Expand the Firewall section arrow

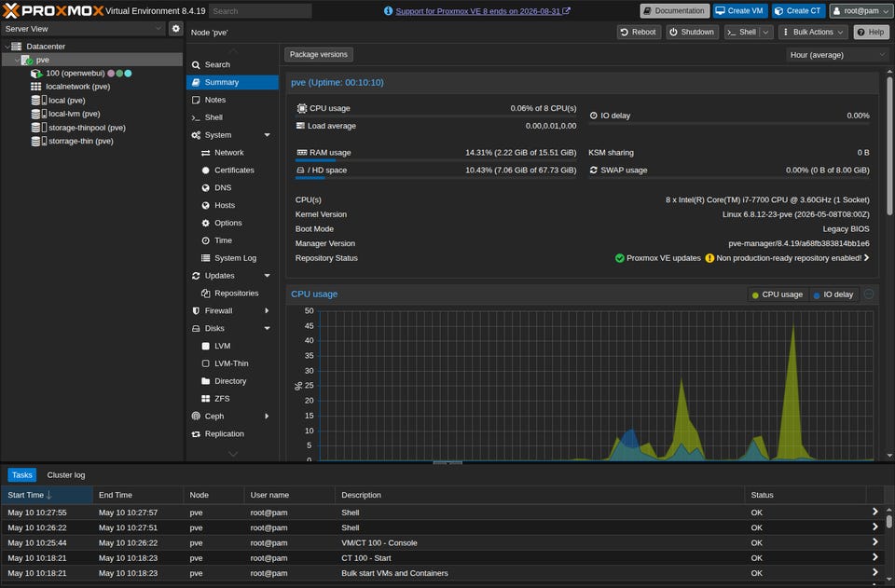[268, 311]
